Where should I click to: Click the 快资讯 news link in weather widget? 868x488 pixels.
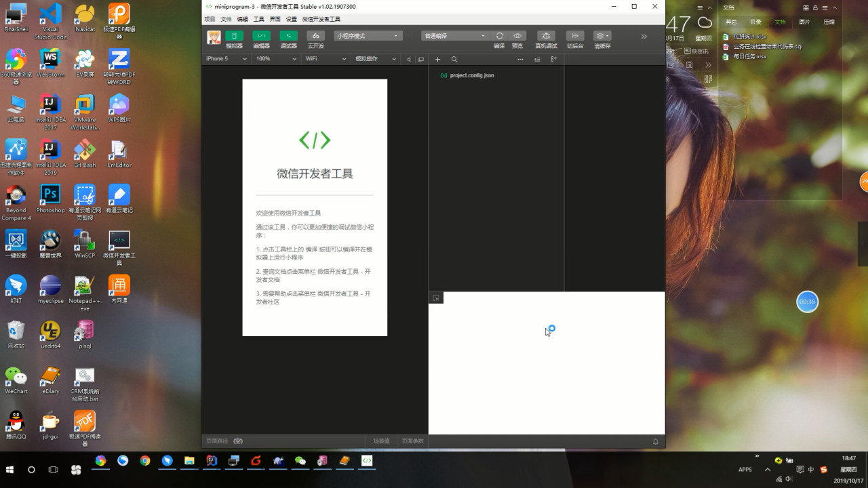pos(696,51)
